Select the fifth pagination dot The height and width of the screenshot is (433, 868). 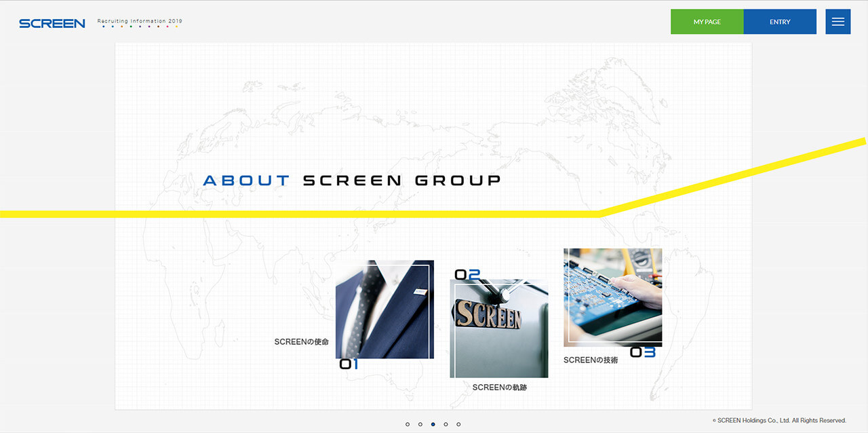[458, 424]
